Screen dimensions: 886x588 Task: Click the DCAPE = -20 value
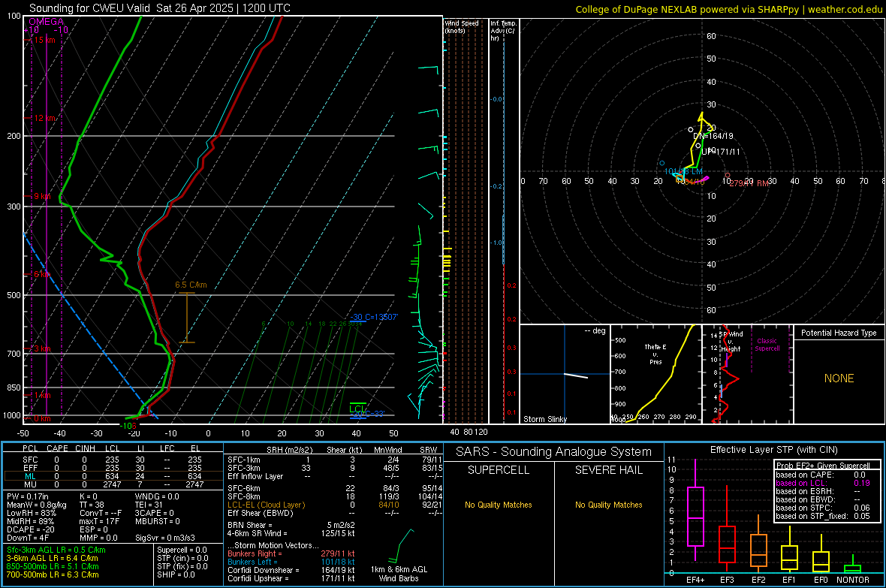[x=32, y=529]
